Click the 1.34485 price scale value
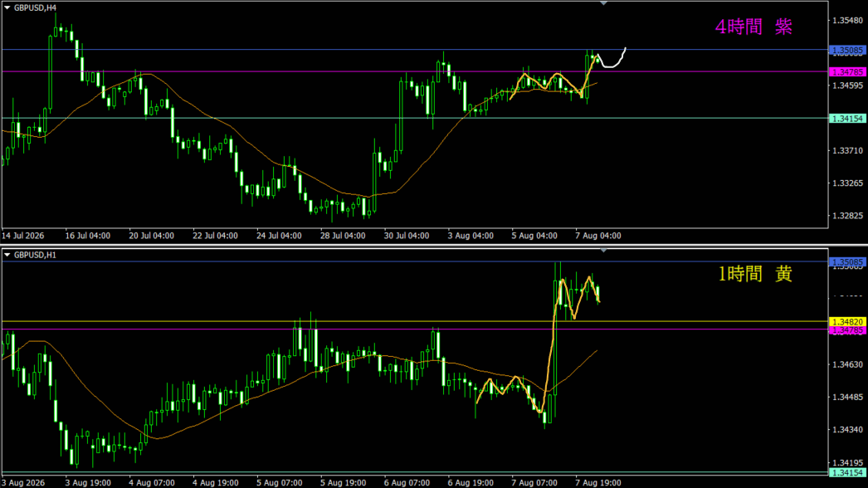Image resolution: width=868 pixels, height=488 pixels. (847, 398)
